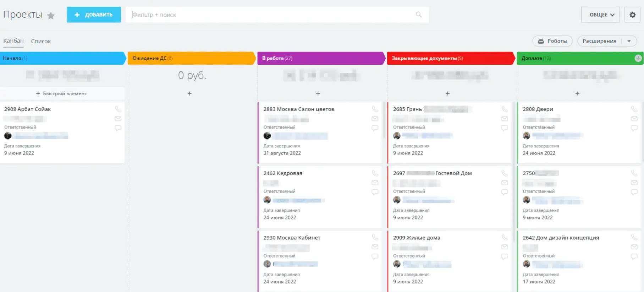Open chat icon on 2462 Кедровая card
This screenshot has height=292, width=644.
point(375,192)
